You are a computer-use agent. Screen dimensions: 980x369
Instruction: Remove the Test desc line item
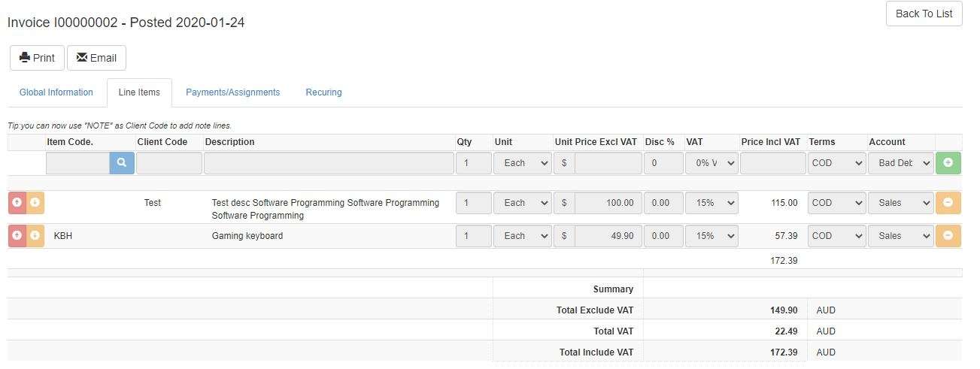pyautogui.click(x=948, y=203)
